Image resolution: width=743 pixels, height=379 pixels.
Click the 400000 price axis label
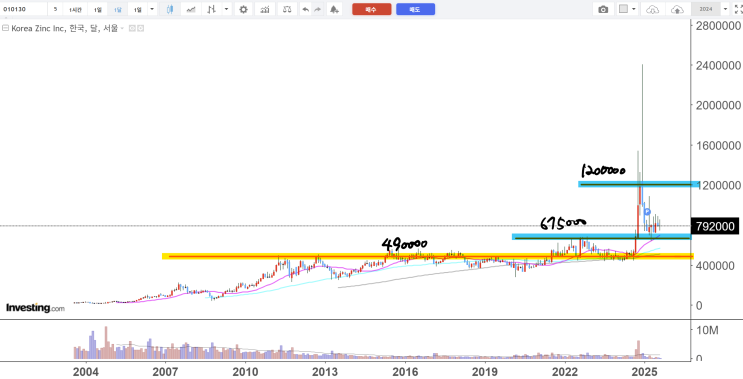pos(715,265)
